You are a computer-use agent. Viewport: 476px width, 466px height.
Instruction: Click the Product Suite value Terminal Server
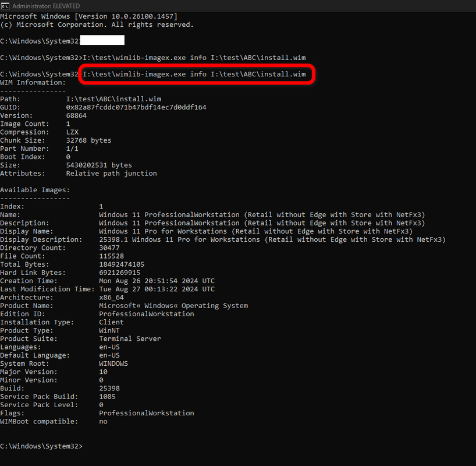click(130, 338)
